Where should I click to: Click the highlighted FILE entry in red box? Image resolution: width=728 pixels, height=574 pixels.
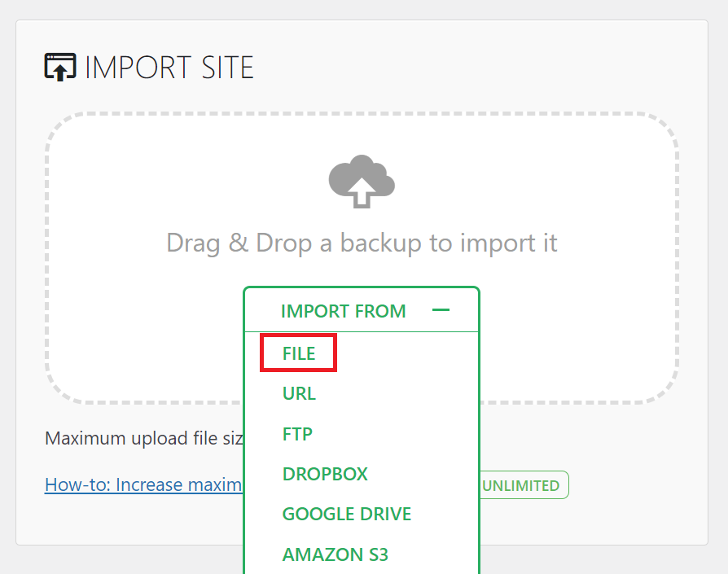click(297, 353)
